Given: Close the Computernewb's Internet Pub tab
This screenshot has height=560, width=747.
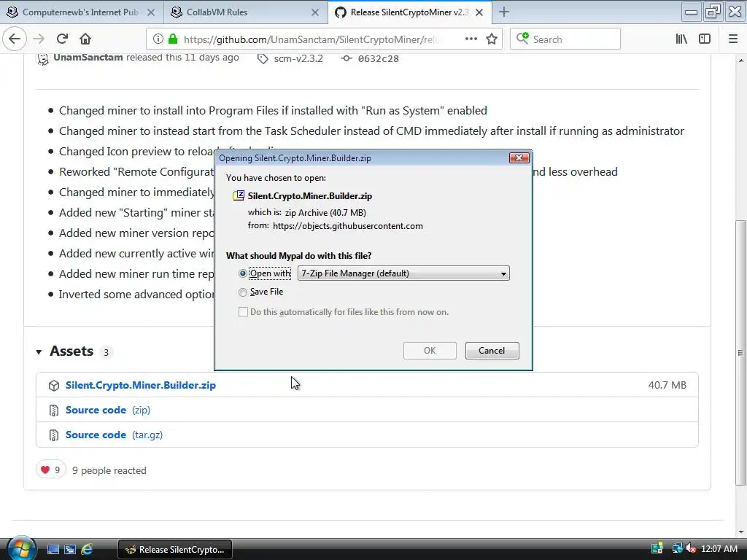Looking at the screenshot, I should [x=150, y=13].
